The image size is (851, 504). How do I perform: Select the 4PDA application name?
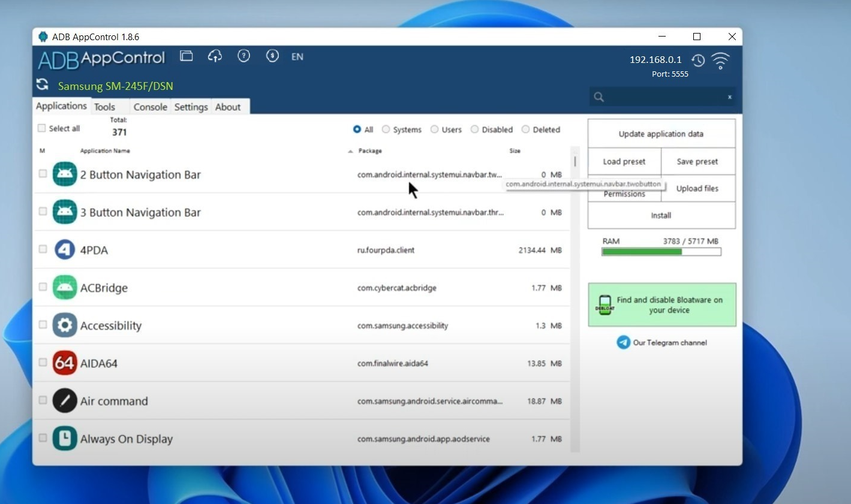(x=94, y=251)
